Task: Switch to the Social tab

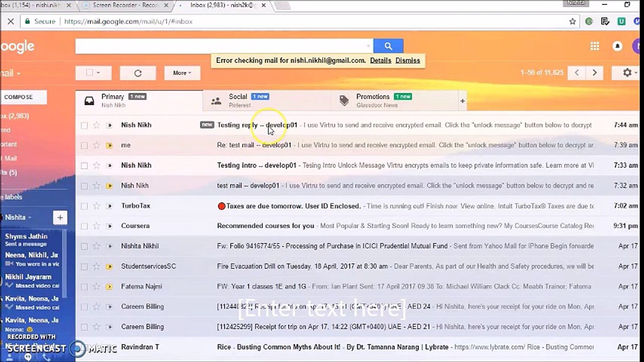Action: tap(267, 101)
